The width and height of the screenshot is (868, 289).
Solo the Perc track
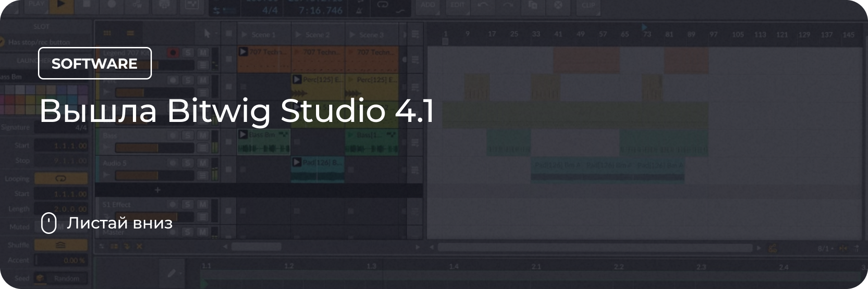[x=188, y=80]
